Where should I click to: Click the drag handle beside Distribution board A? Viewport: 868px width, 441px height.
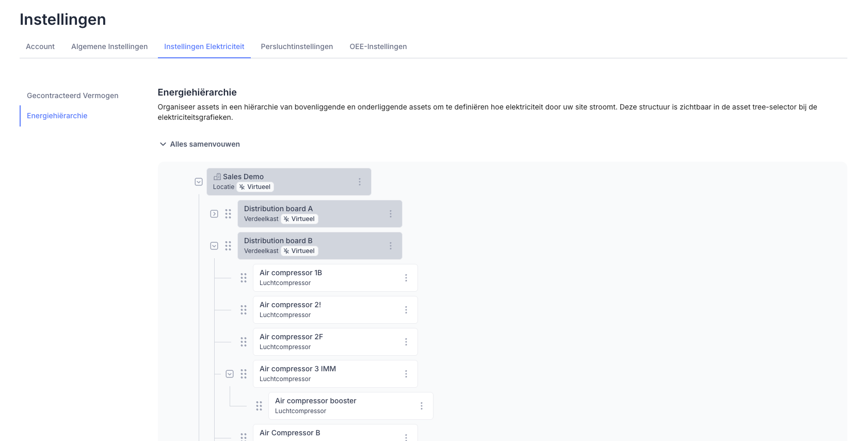[228, 214]
